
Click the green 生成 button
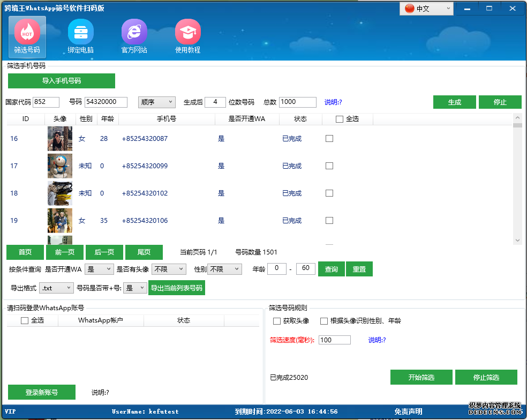[x=454, y=102]
